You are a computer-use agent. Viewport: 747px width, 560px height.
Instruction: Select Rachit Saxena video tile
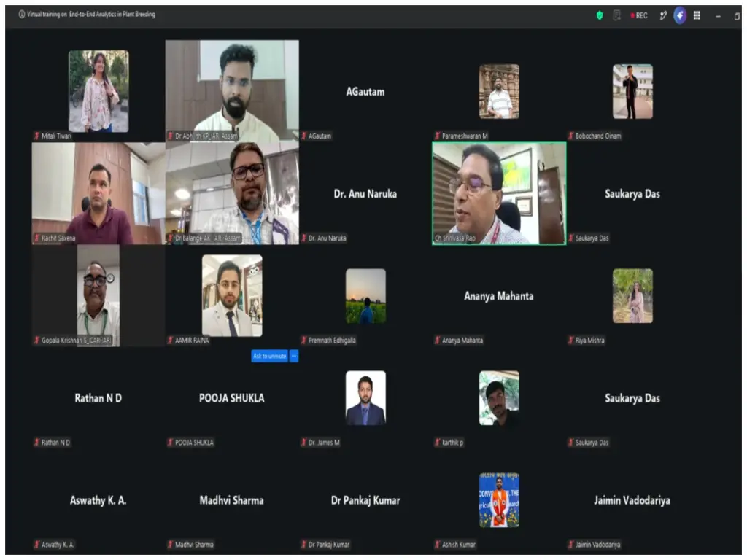98,193
